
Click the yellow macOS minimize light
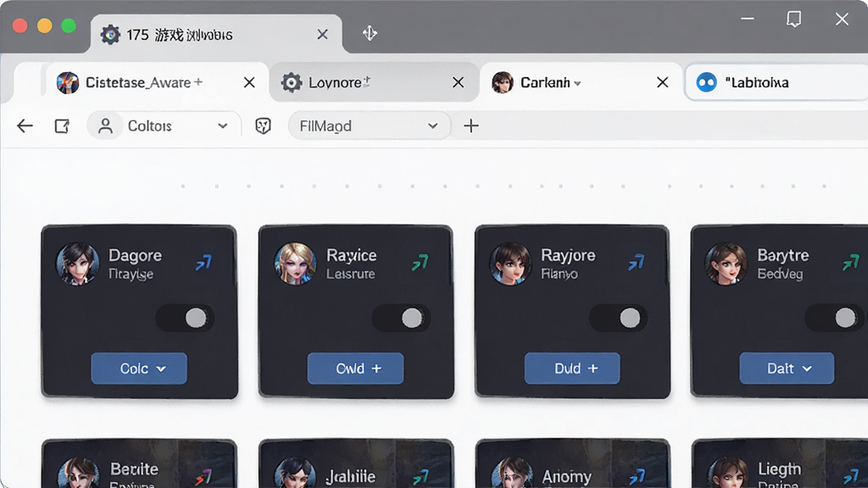[x=44, y=26]
